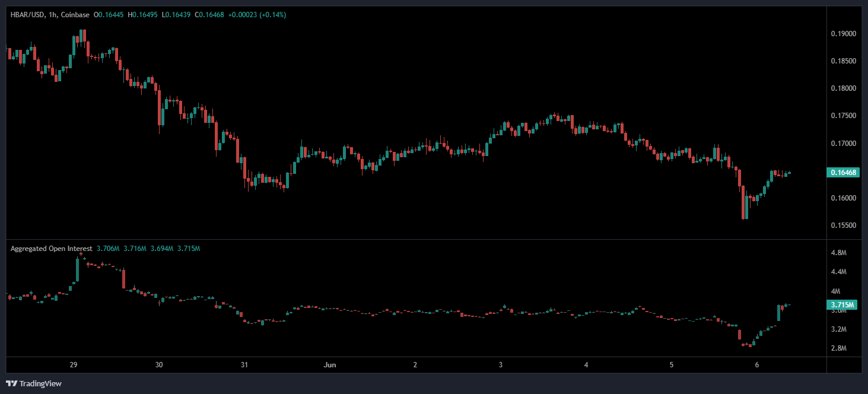
Task: Click the 0.18000 price axis label
Action: [x=843, y=88]
